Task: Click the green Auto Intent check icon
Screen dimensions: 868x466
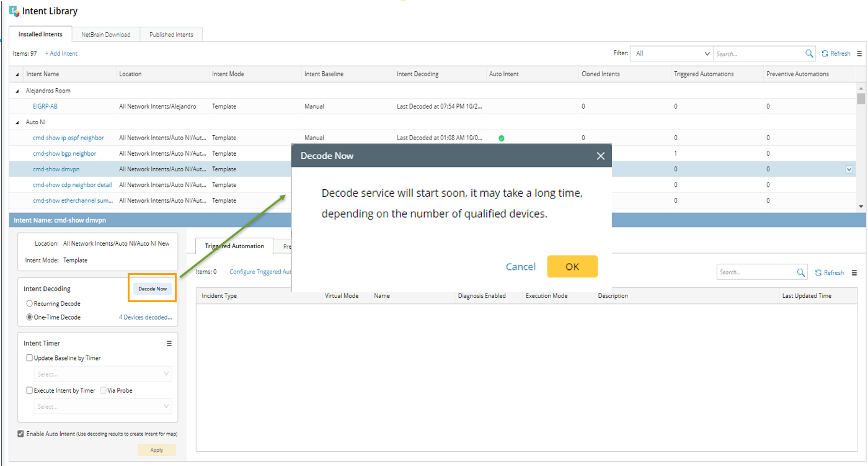Action: tap(501, 138)
